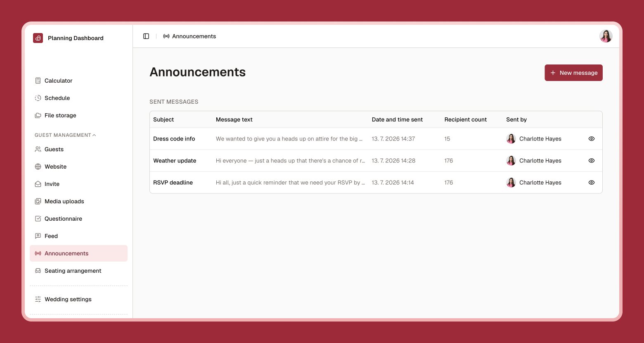Click the Seating arrangement sofa icon
644x343 pixels.
point(38,271)
